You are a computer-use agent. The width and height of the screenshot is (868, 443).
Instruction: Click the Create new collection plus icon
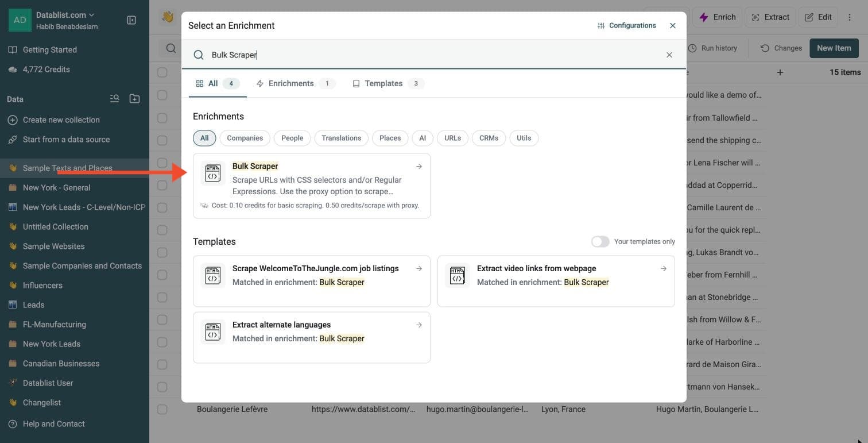coord(13,120)
